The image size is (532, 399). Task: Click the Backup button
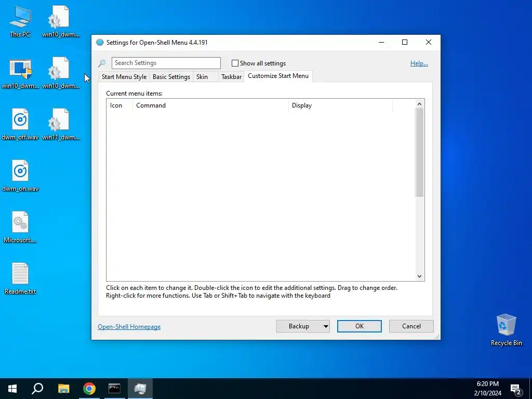[299, 326]
